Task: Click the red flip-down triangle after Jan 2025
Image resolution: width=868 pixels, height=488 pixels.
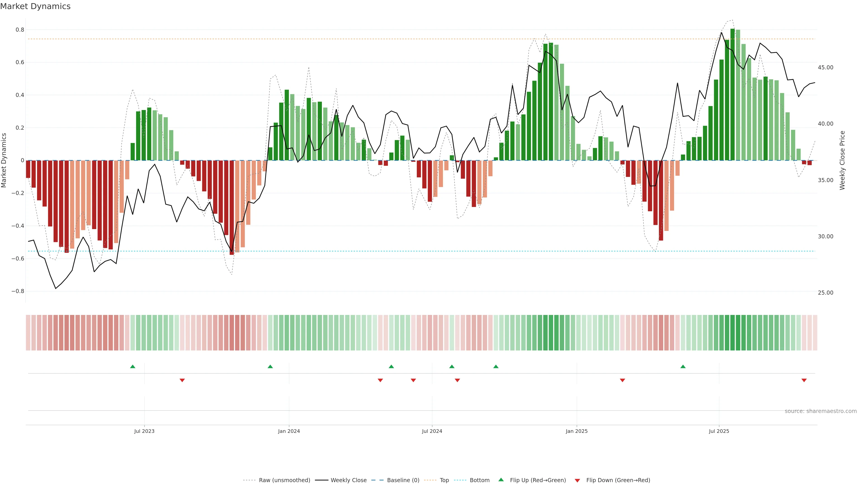Action: [622, 380]
